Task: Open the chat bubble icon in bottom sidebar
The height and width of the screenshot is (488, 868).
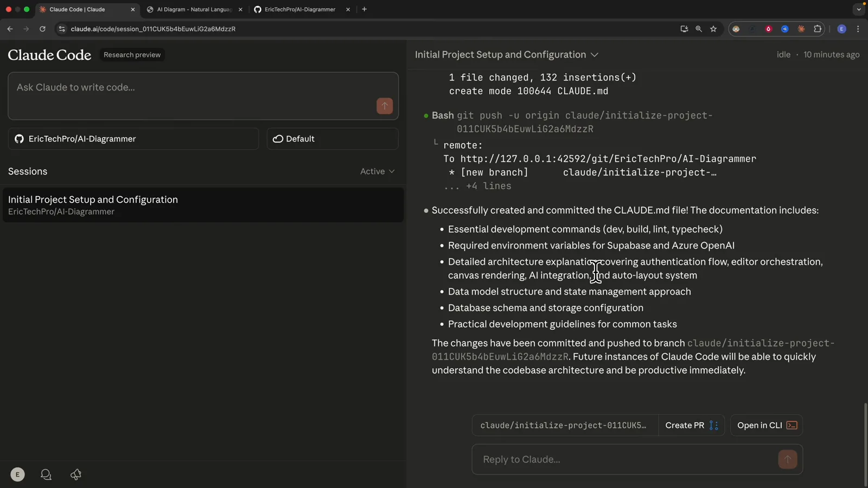Action: (46, 474)
